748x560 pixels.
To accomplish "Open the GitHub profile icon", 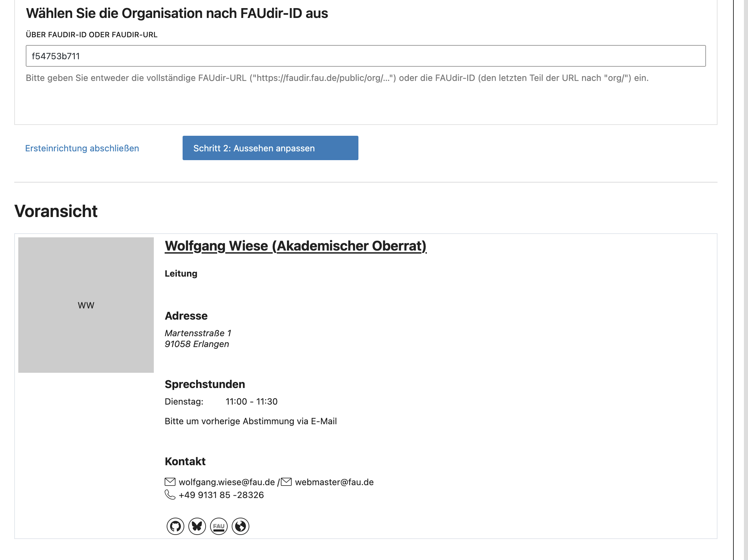I will tap(175, 526).
